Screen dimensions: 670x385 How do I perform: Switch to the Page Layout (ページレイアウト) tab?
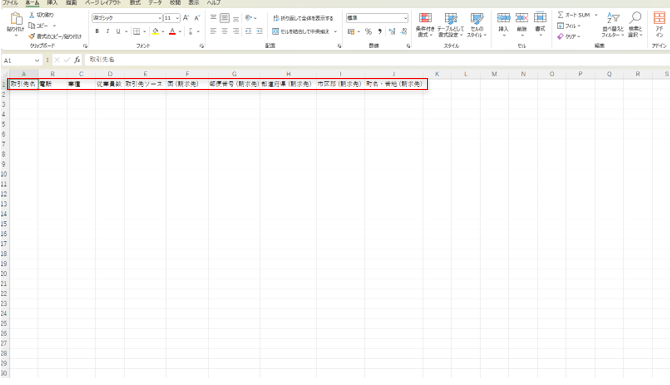click(103, 3)
